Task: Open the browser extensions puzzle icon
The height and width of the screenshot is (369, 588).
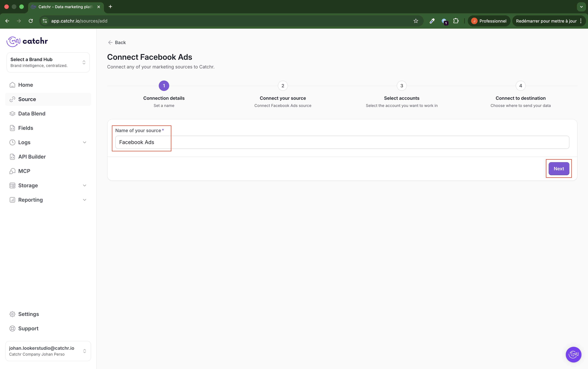Action: (456, 21)
